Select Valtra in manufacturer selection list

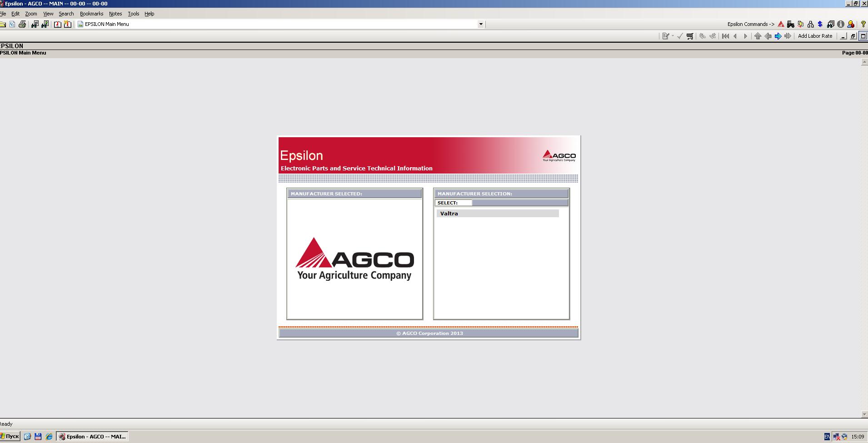coord(498,214)
